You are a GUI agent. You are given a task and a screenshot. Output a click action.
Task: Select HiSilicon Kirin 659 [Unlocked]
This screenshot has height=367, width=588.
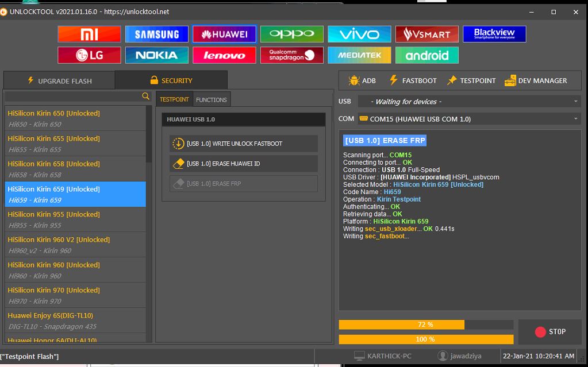[75, 194]
